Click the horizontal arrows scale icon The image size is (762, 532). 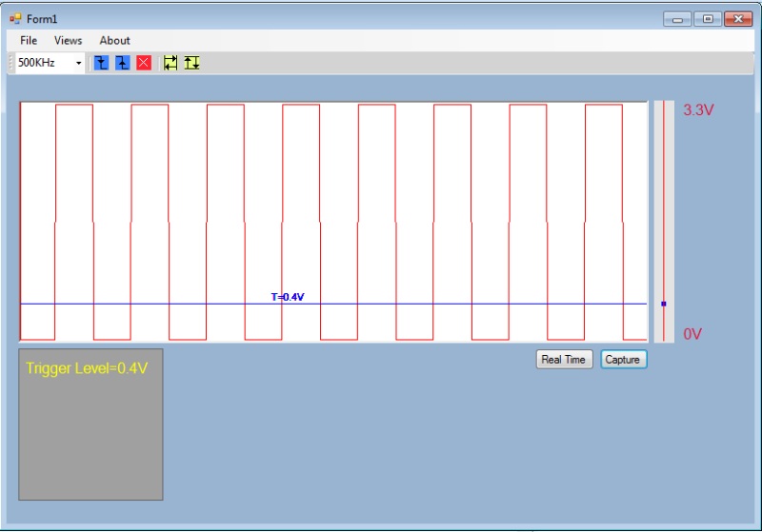coord(170,63)
